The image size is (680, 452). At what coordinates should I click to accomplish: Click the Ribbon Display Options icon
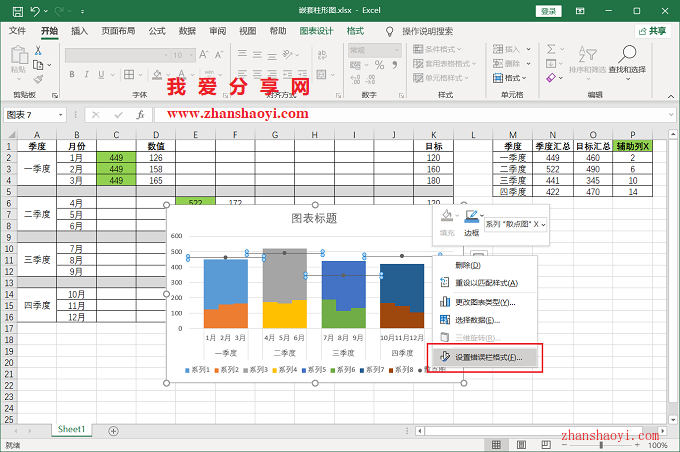[580, 11]
